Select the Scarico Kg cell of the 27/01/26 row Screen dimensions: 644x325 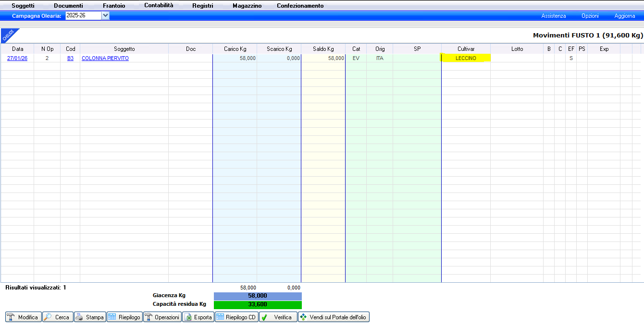(279, 58)
